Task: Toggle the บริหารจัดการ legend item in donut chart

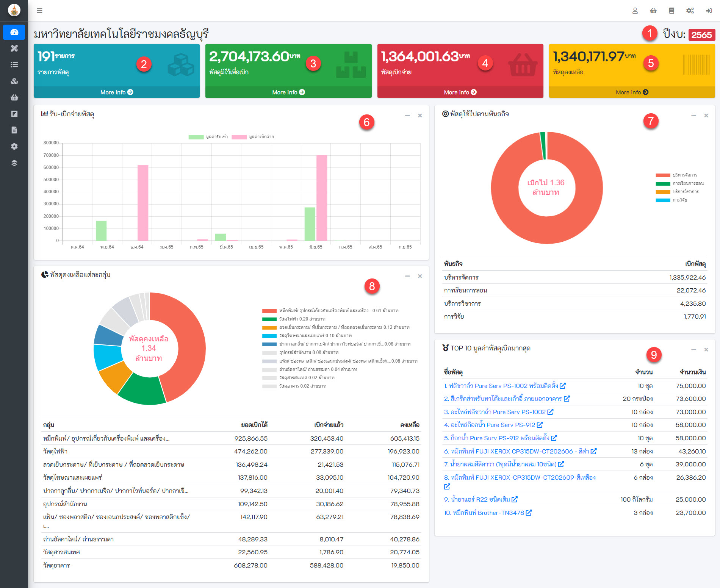Action: [x=680, y=175]
